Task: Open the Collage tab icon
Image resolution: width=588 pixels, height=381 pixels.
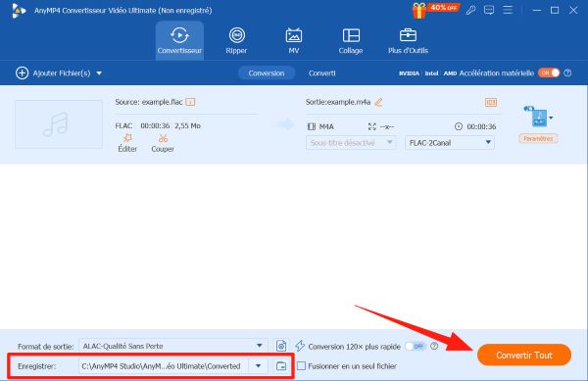Action: click(351, 36)
